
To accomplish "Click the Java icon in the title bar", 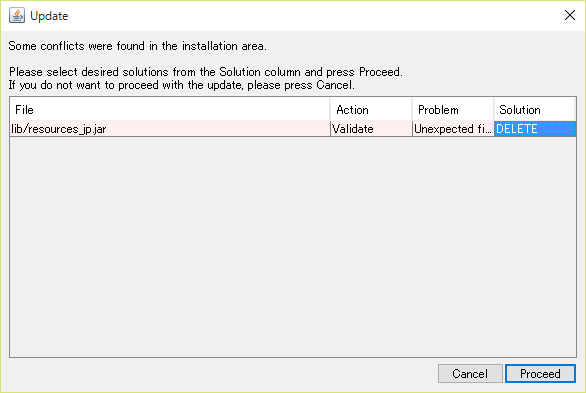I will tap(17, 16).
